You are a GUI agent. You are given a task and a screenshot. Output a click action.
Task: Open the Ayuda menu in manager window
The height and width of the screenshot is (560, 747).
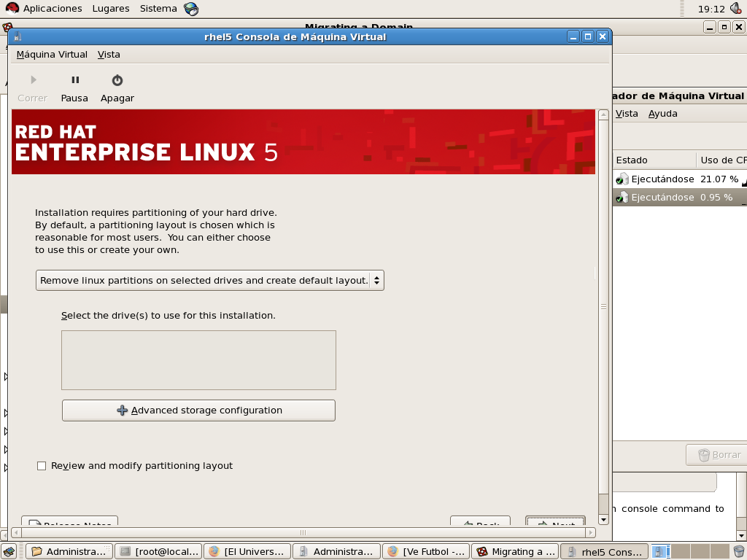coord(662,114)
